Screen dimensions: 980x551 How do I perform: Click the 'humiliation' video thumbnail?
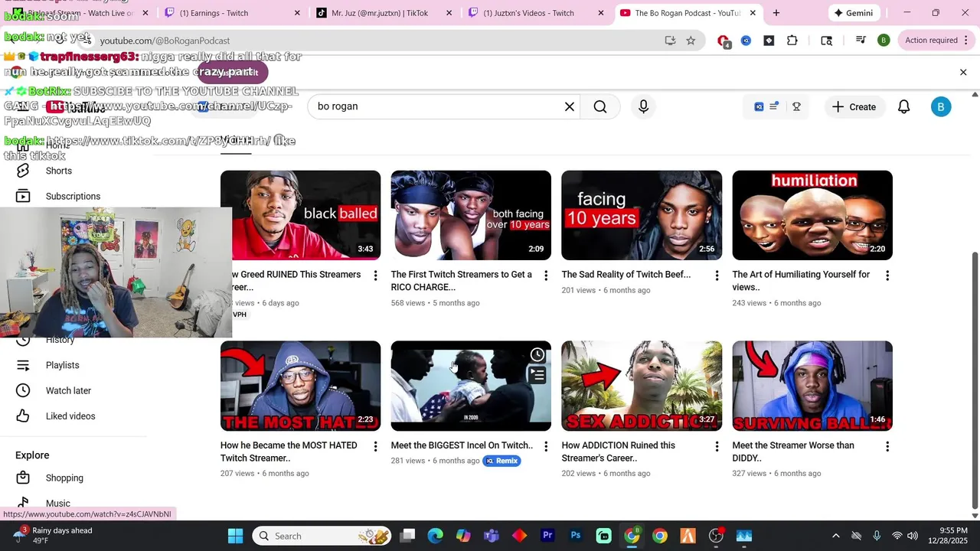click(x=812, y=215)
